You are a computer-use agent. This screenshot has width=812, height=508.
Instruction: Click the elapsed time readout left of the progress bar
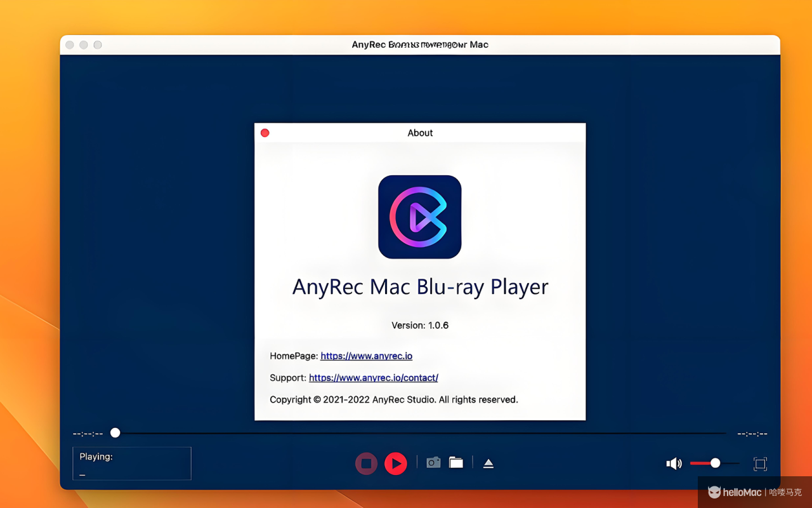88,434
